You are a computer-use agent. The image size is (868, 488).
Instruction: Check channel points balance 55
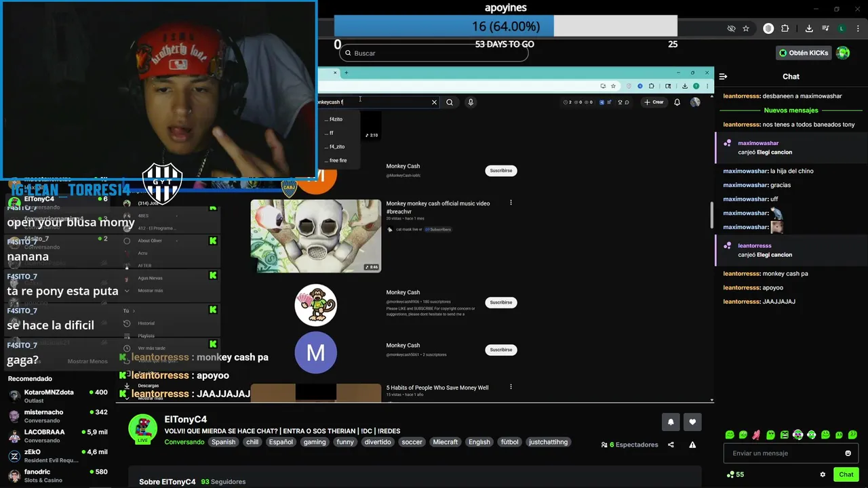pyautogui.click(x=735, y=474)
